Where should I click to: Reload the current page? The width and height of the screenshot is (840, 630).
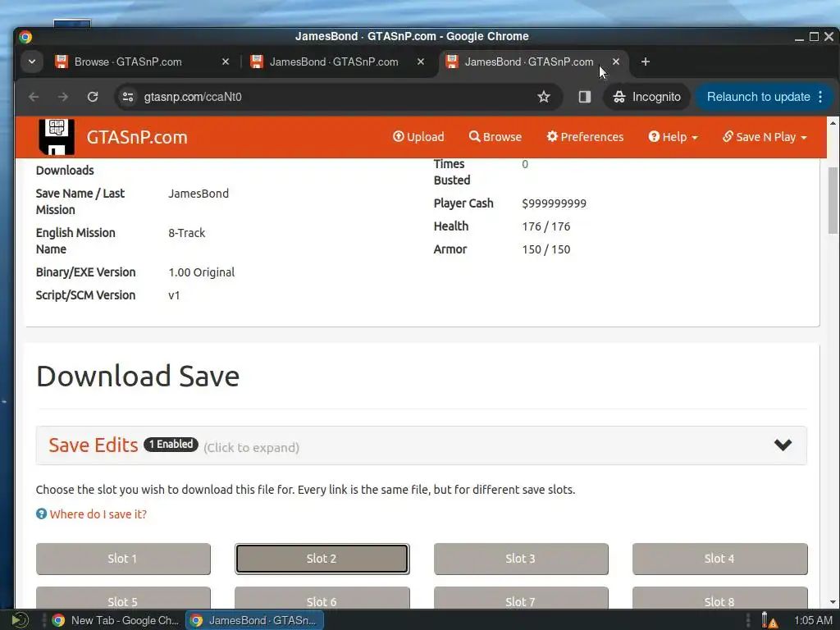tap(93, 97)
